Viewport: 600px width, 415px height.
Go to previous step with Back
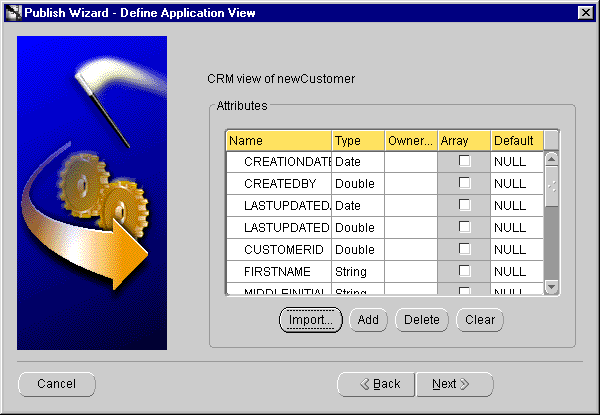coord(376,384)
